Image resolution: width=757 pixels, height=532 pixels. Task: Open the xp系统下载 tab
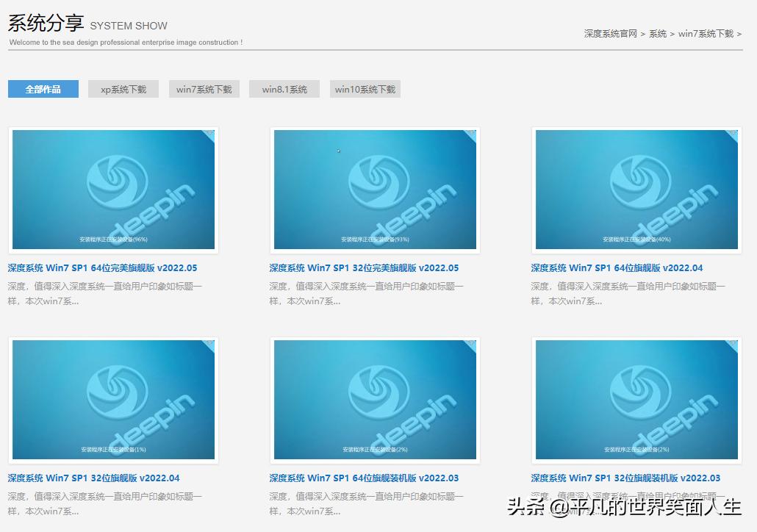click(123, 89)
